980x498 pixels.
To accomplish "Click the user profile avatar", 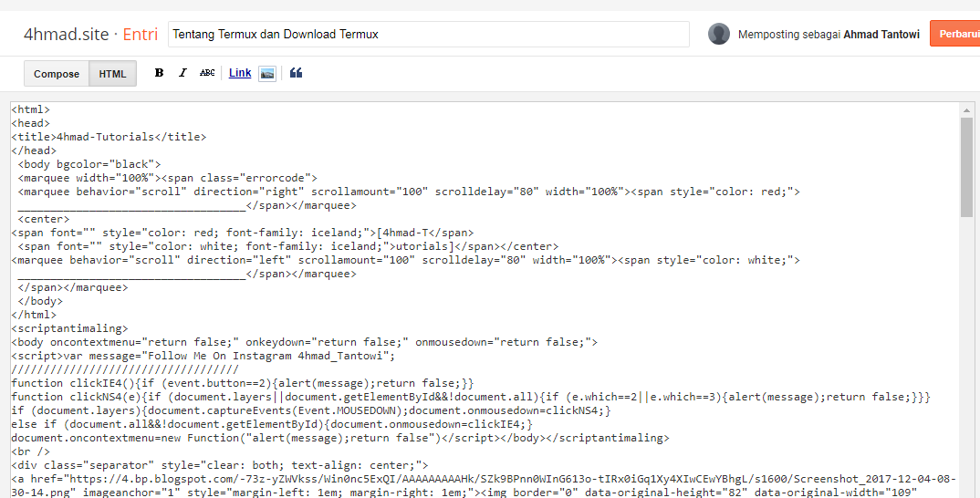I will [719, 34].
